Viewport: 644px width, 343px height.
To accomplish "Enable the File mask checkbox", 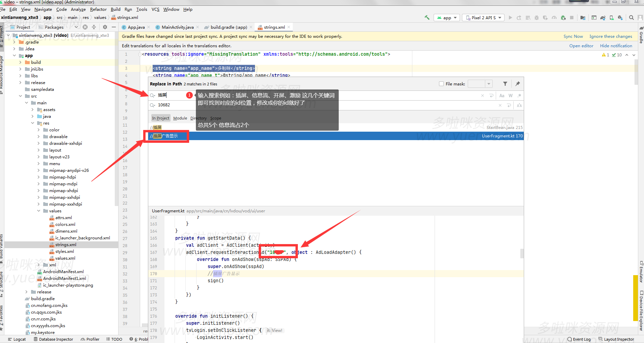I will point(441,84).
